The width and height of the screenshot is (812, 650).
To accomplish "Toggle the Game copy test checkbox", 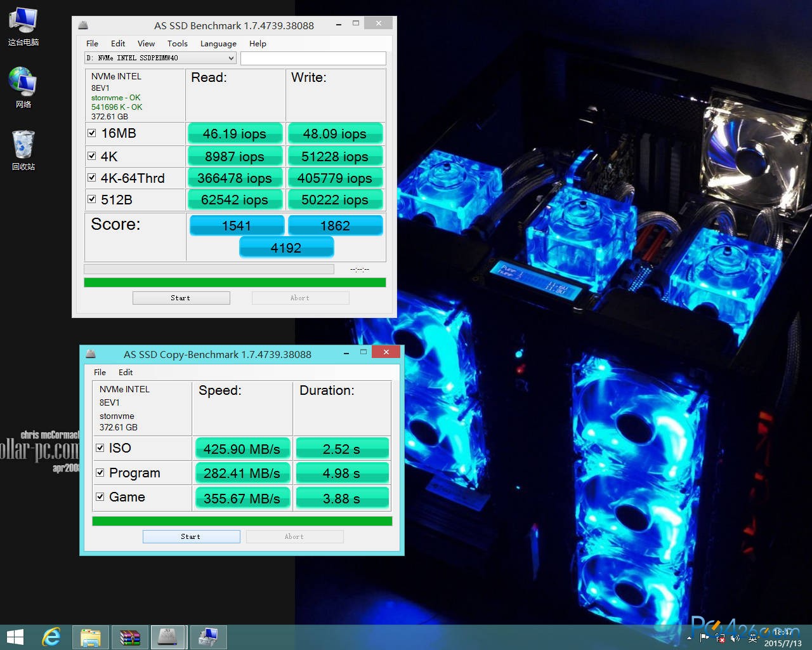I will [x=100, y=497].
